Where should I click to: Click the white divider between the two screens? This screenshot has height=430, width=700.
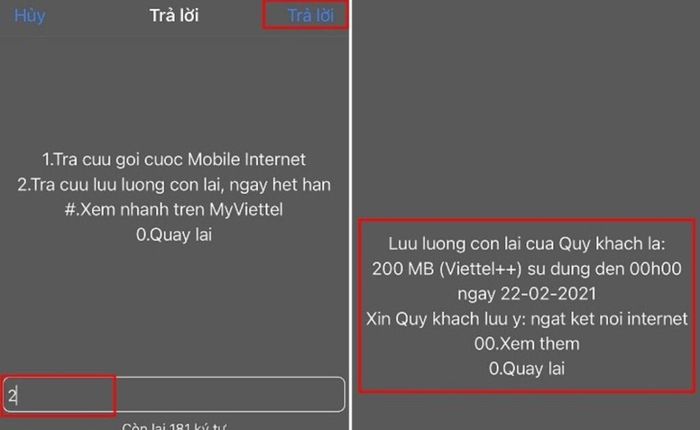351,215
